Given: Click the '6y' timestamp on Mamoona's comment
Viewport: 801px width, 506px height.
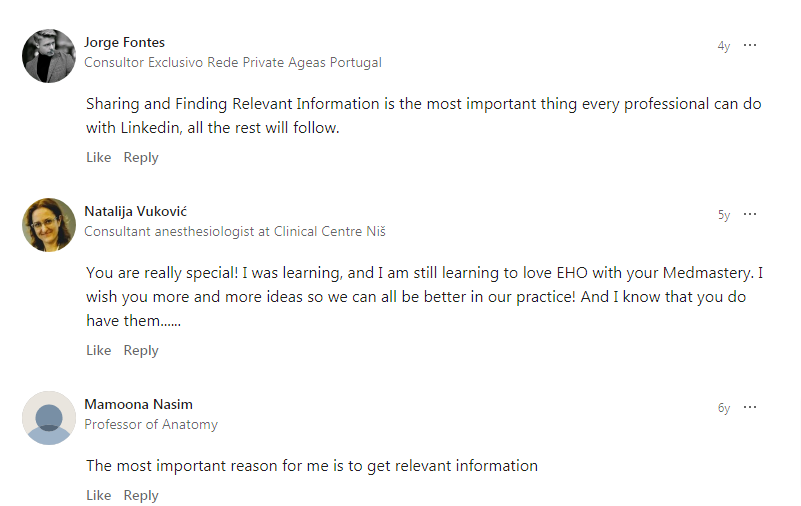Looking at the screenshot, I should pyautogui.click(x=723, y=408).
